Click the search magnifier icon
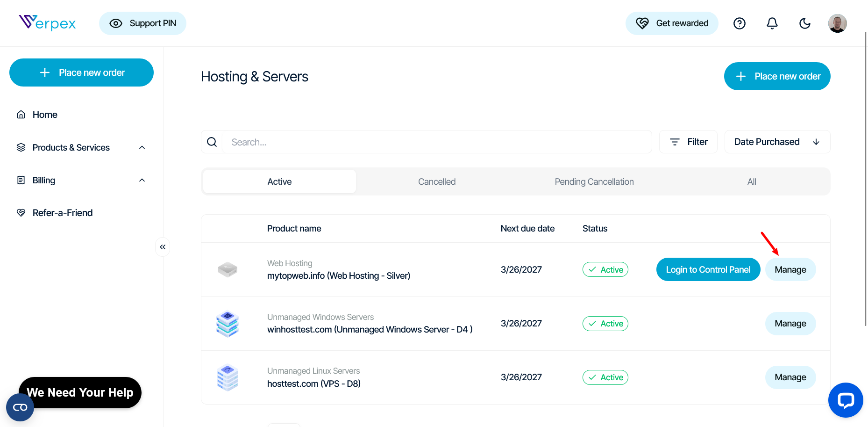 (x=212, y=142)
